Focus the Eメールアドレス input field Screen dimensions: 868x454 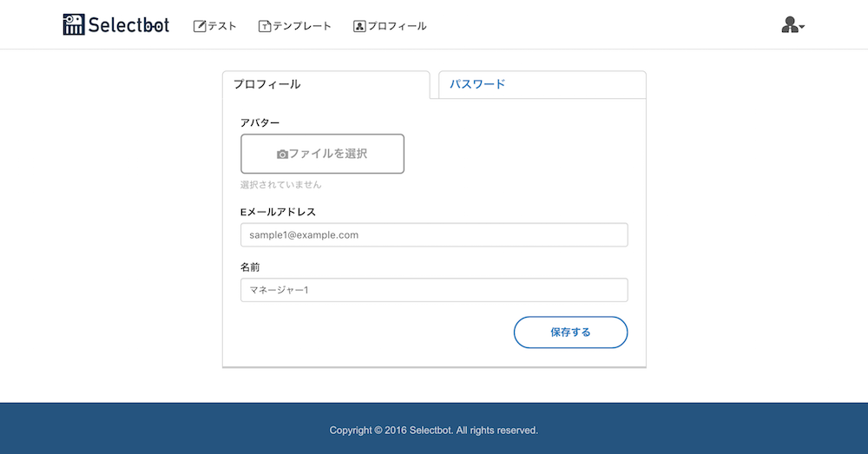(434, 234)
